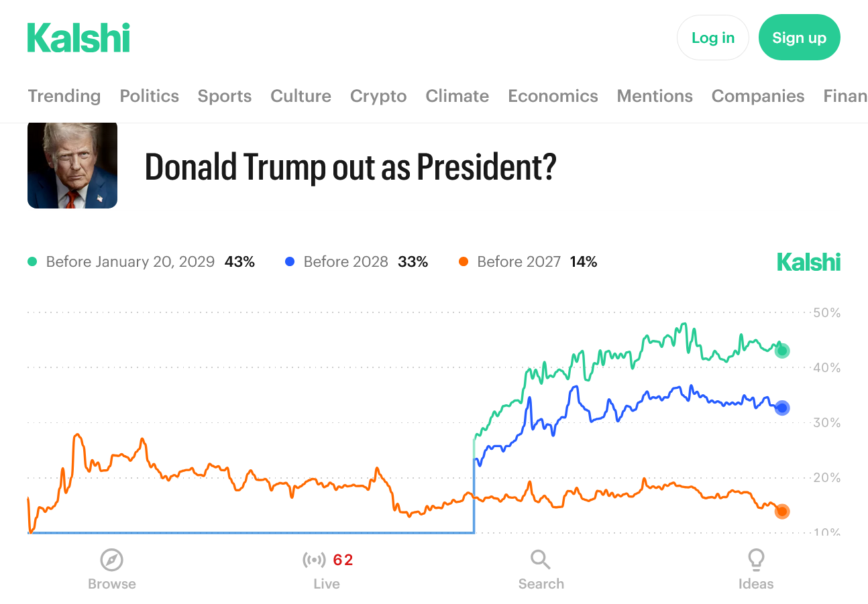Navigate to the Companies tab
The image size is (868, 604).
pos(758,96)
